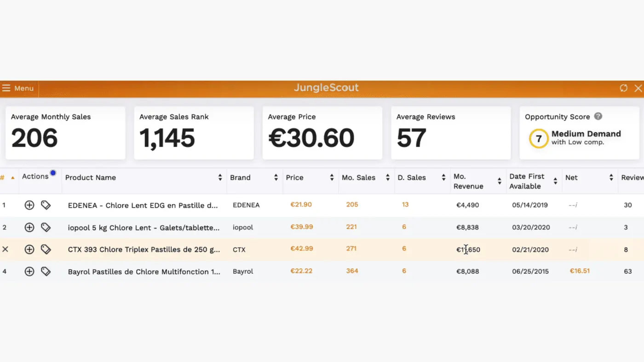Click Bayrol price €22.22
Viewport: 644px width, 362px height.
(301, 271)
